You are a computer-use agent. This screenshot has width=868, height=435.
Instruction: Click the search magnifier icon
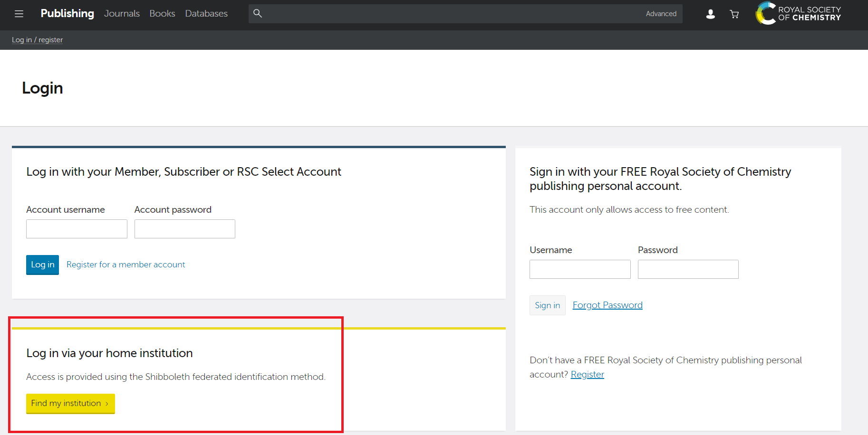(x=258, y=13)
